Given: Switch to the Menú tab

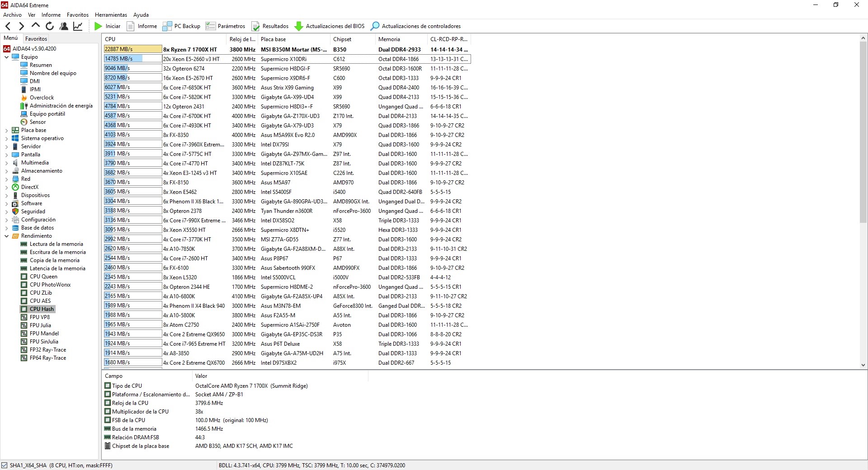Looking at the screenshot, I should [11, 38].
